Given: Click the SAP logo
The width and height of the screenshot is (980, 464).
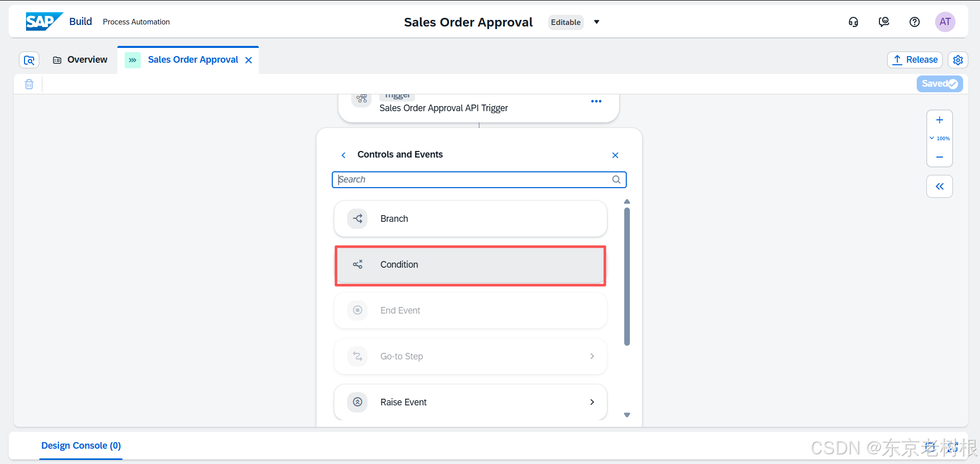Looking at the screenshot, I should point(44,21).
